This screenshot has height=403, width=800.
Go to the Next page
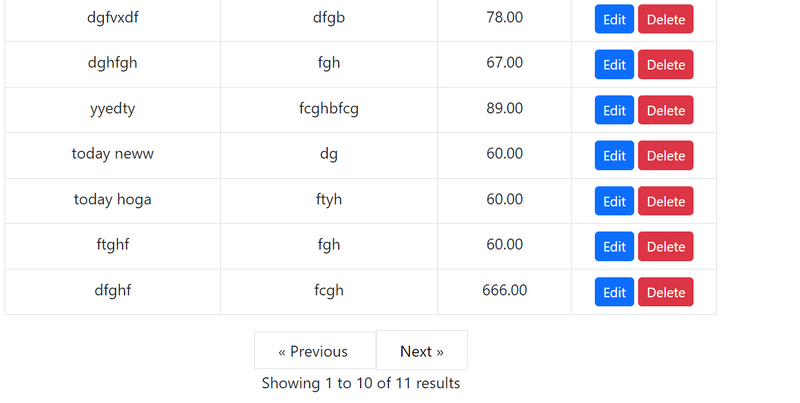point(421,351)
